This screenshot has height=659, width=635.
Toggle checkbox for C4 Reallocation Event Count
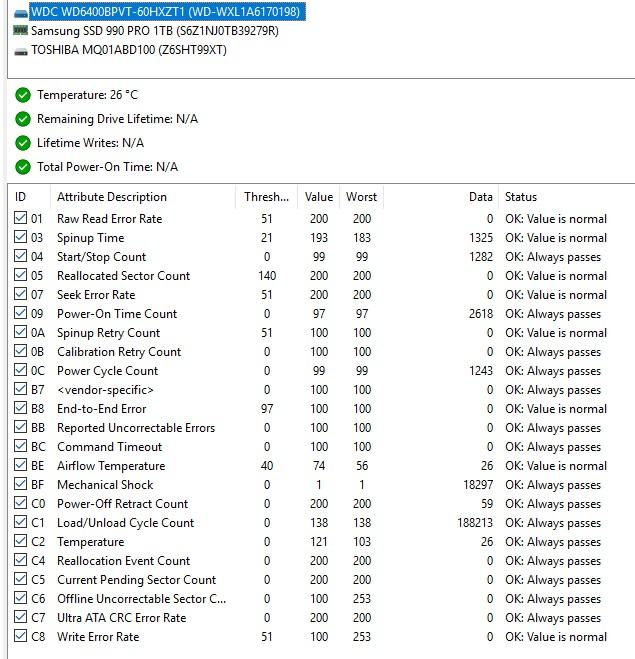point(20,559)
